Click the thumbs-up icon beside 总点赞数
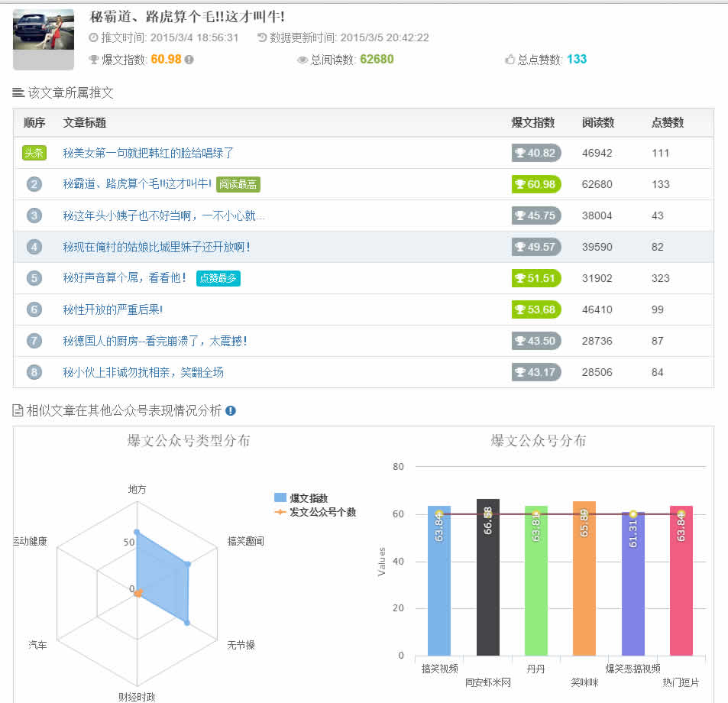Screen dimensions: 728x703 point(510,60)
